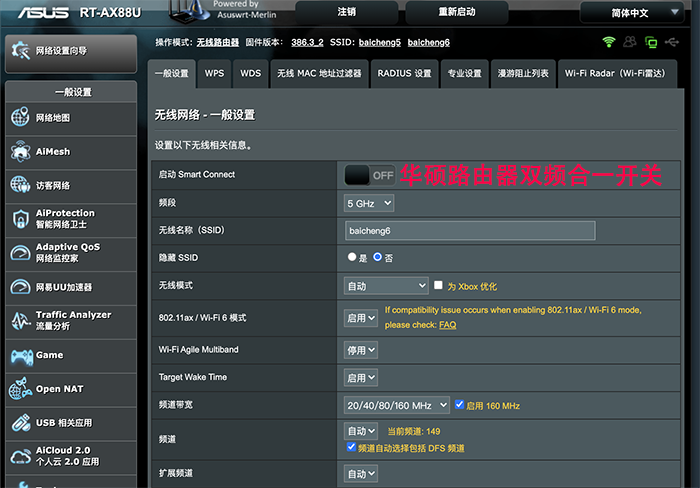The image size is (700, 488).
Task: Open USB applications icon
Action: (21, 423)
